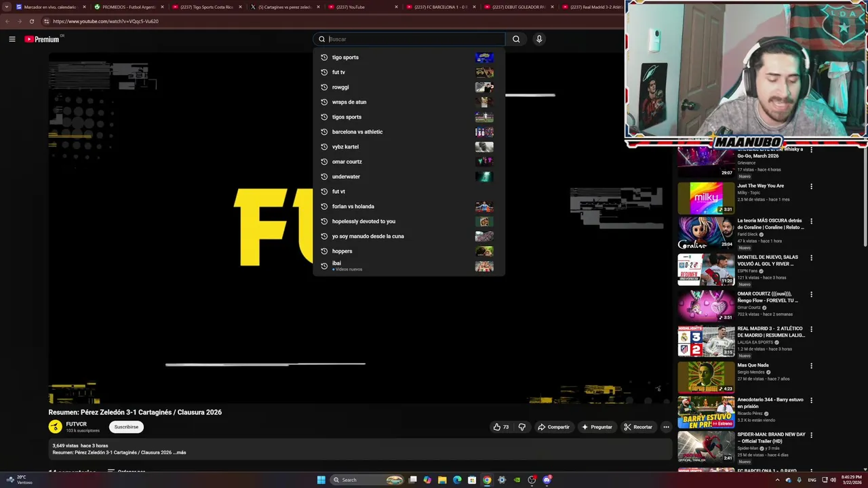Open FUTVCR channel avatar

tap(55, 427)
